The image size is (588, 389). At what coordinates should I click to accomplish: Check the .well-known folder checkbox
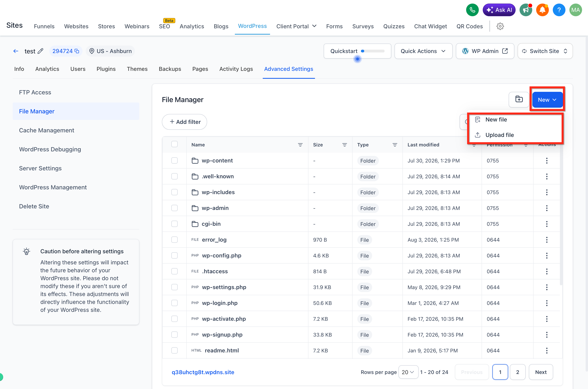coord(174,176)
